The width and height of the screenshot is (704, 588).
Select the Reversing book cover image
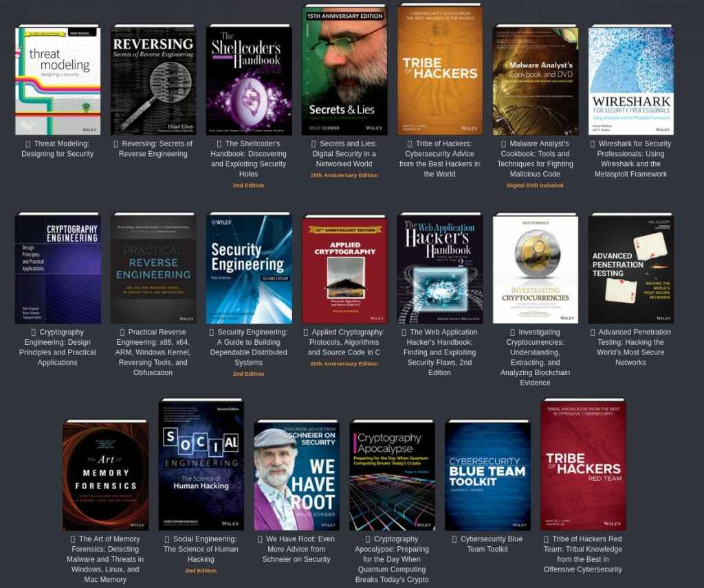(x=153, y=80)
